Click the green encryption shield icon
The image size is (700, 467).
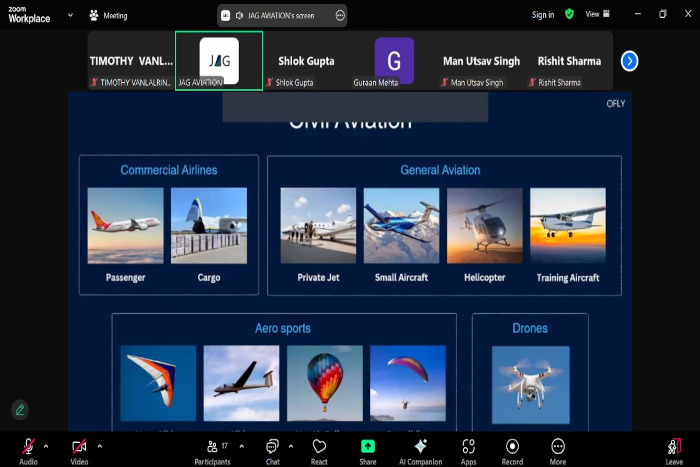[569, 15]
